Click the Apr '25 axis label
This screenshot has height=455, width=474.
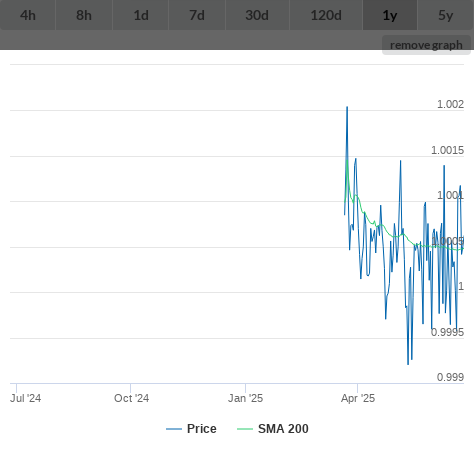click(x=358, y=398)
